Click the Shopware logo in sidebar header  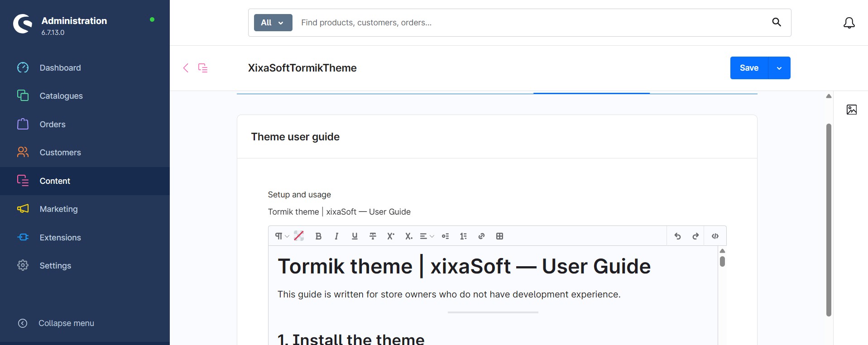coord(23,24)
